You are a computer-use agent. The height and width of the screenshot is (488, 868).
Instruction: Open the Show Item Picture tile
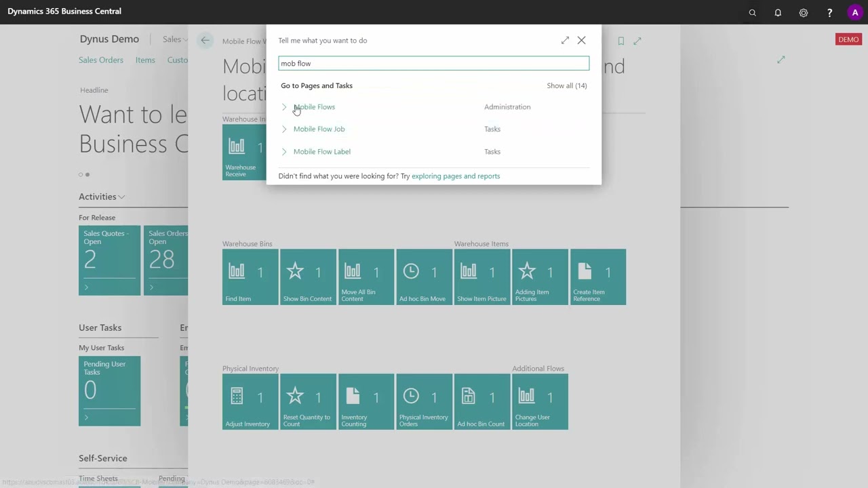pos(482,277)
